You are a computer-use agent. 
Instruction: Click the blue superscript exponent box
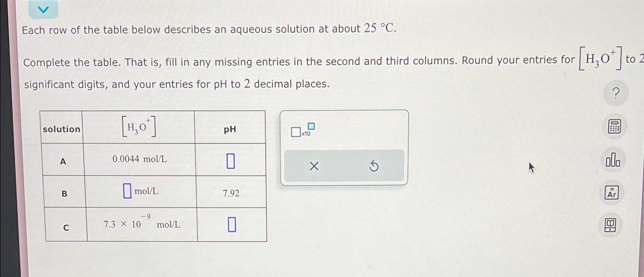pos(311,127)
